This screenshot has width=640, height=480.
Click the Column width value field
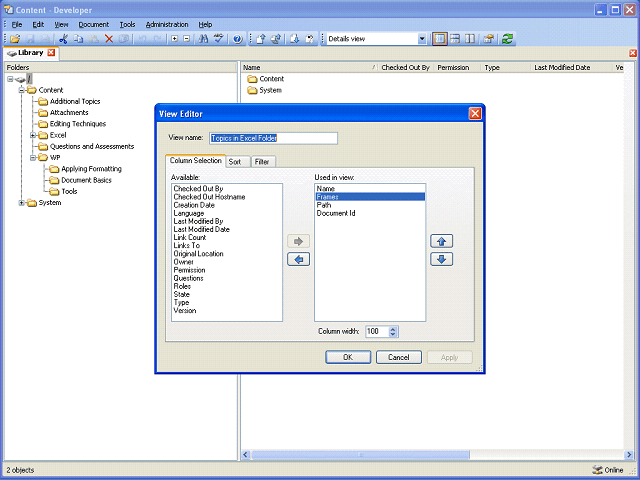[x=377, y=331]
